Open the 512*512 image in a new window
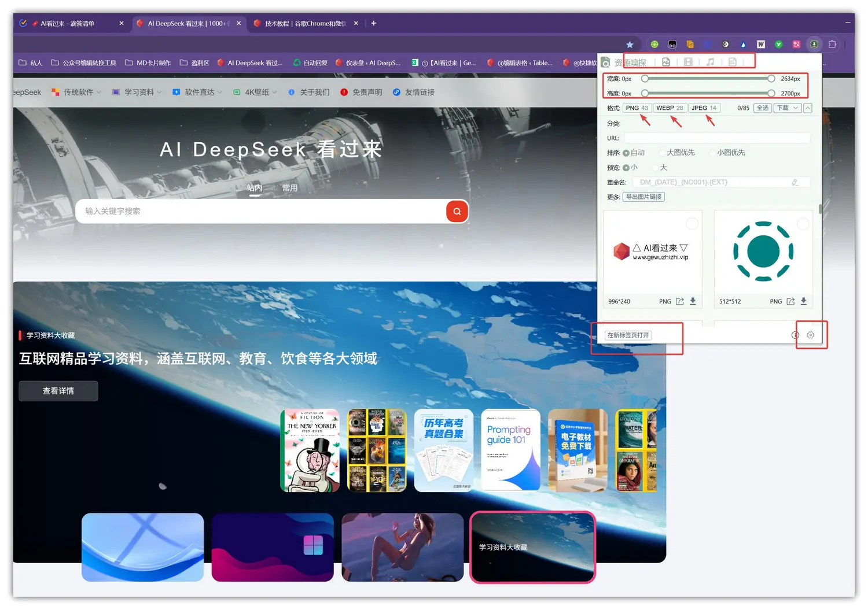The image size is (868, 610). (790, 301)
